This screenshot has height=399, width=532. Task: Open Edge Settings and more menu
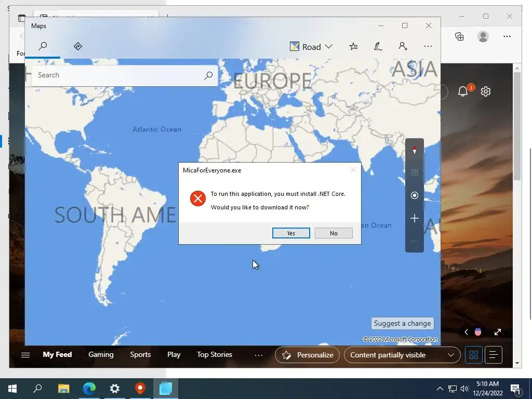click(x=507, y=36)
